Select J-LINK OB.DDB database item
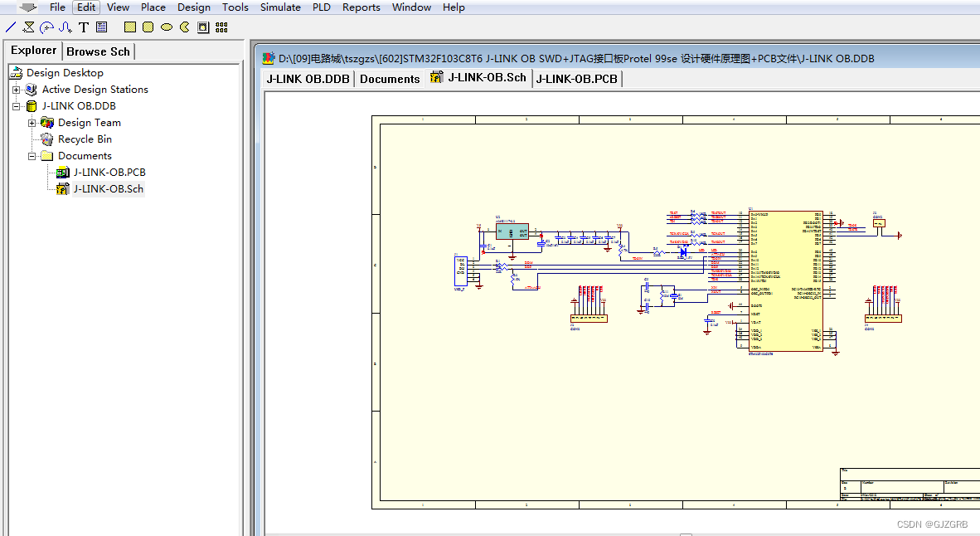The image size is (980, 536). pos(79,106)
